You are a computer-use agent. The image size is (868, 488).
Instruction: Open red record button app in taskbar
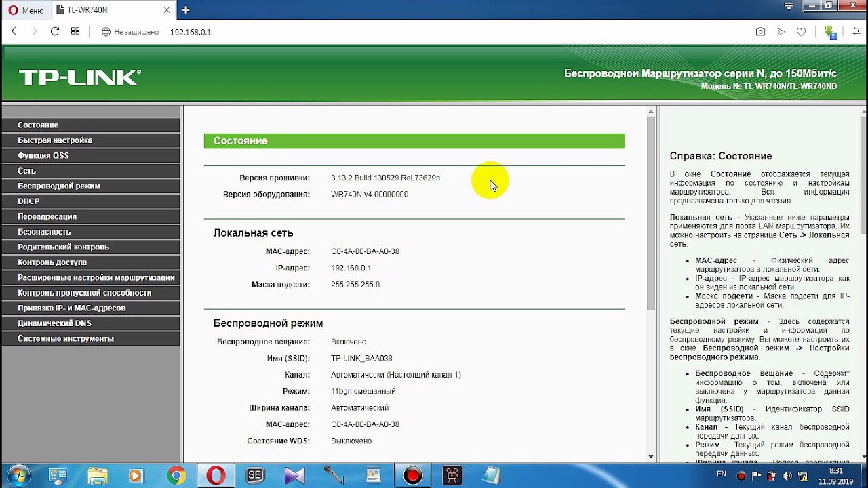412,475
